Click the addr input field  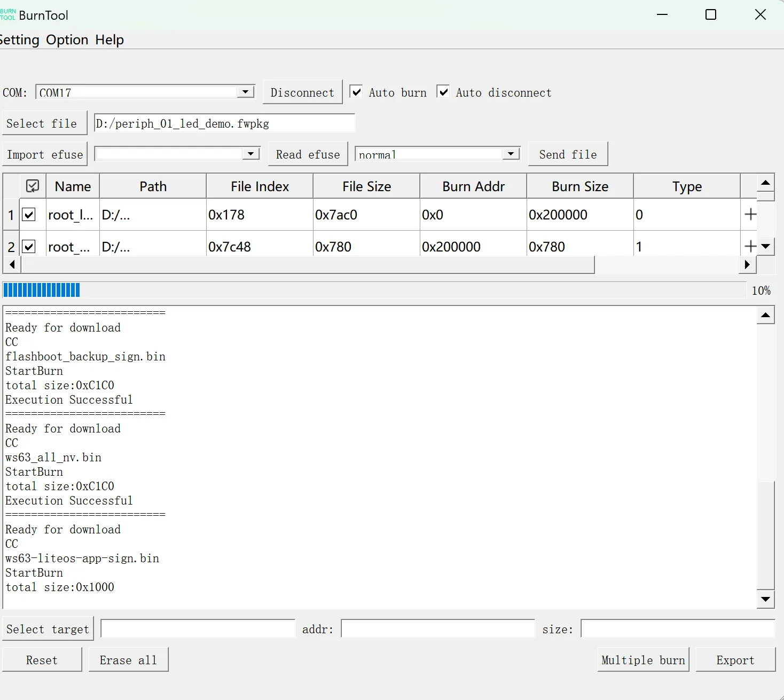coord(437,628)
